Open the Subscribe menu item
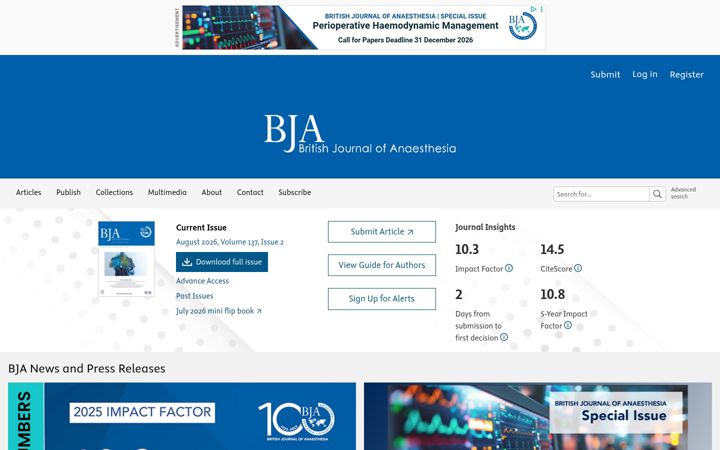Screen dimensions: 720x450 coord(295,192)
